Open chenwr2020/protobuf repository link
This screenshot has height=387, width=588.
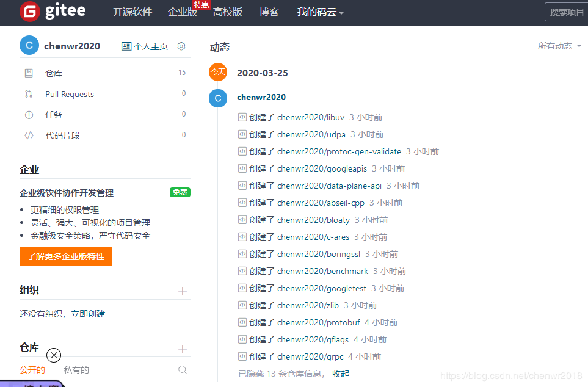pyautogui.click(x=318, y=322)
